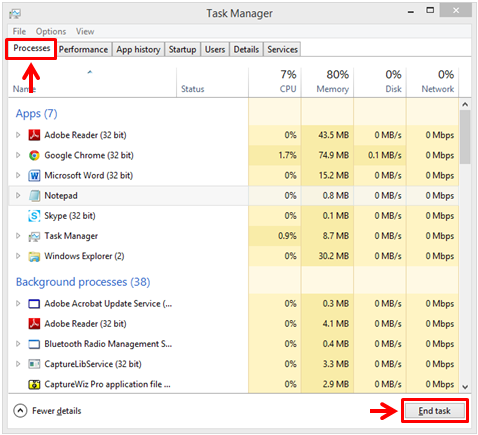Screen dimensions: 478x435
Task: Switch to the App history tab
Action: (x=138, y=49)
